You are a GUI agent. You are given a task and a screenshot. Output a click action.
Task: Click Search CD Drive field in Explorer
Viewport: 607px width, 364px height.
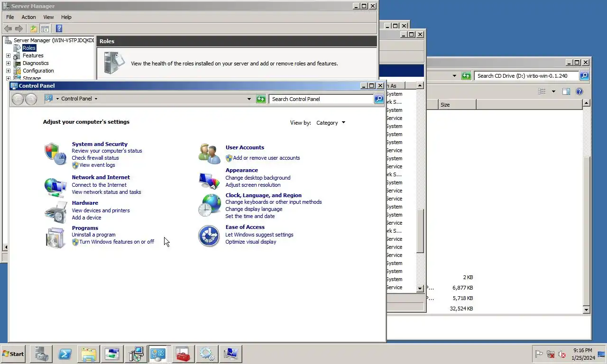click(526, 76)
